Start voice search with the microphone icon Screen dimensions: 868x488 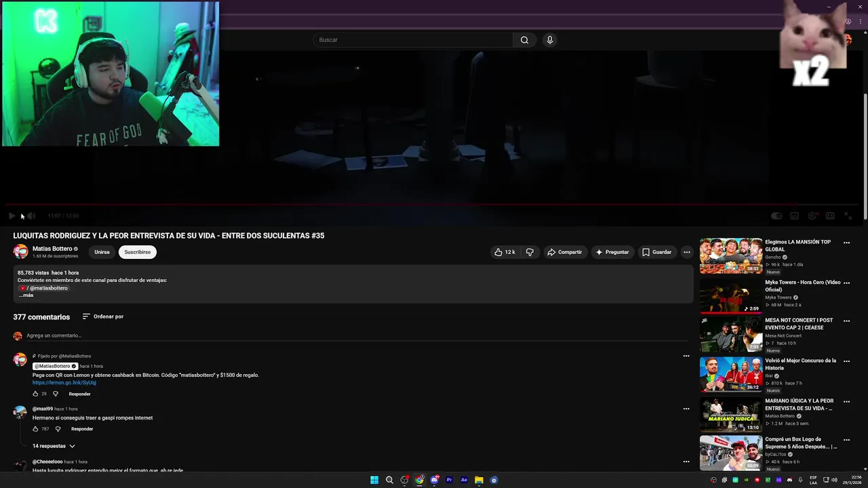(550, 40)
